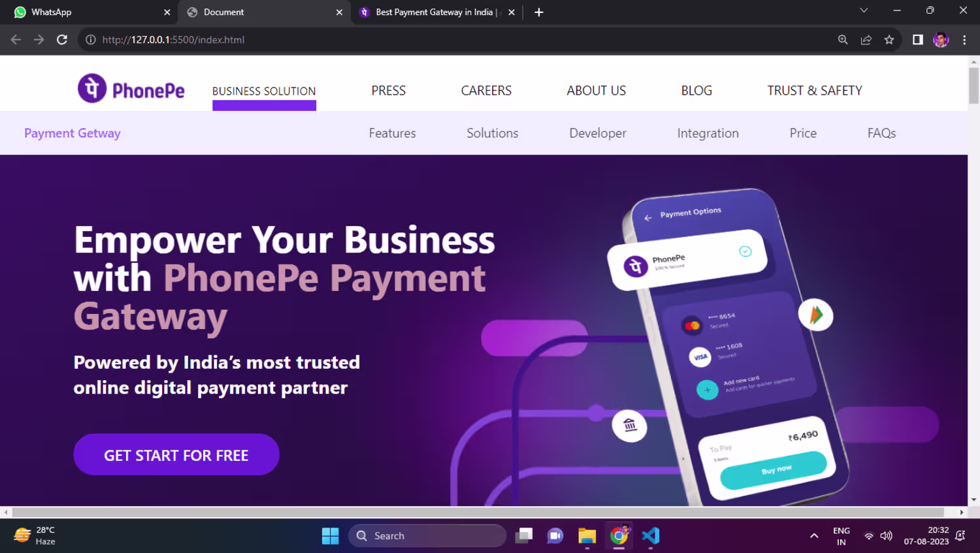Viewport: 980px width, 553px height.
Task: Click the GET START FOR FREE button
Action: 176,454
